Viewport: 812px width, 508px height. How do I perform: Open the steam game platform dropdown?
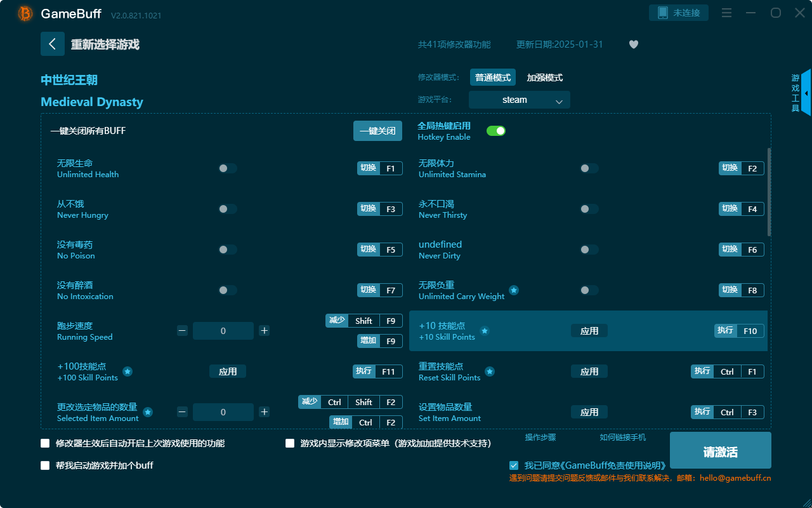pyautogui.click(x=519, y=100)
